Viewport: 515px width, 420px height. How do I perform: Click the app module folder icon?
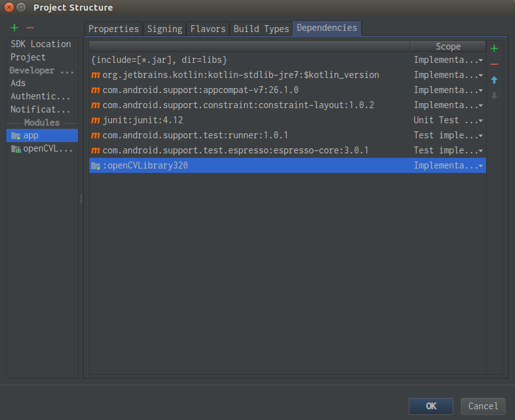16,136
